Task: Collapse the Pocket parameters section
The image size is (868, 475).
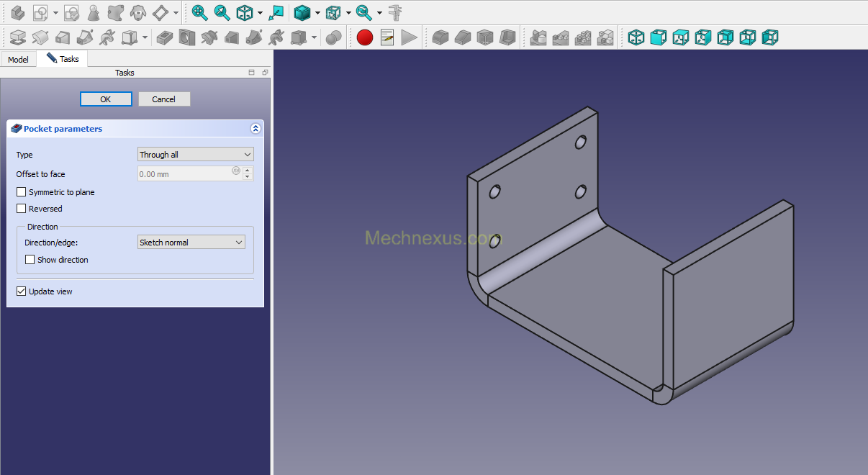Action: (255, 129)
